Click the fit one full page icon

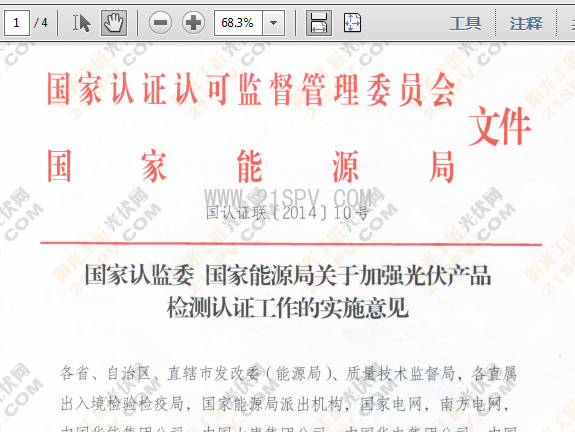pyautogui.click(x=352, y=23)
